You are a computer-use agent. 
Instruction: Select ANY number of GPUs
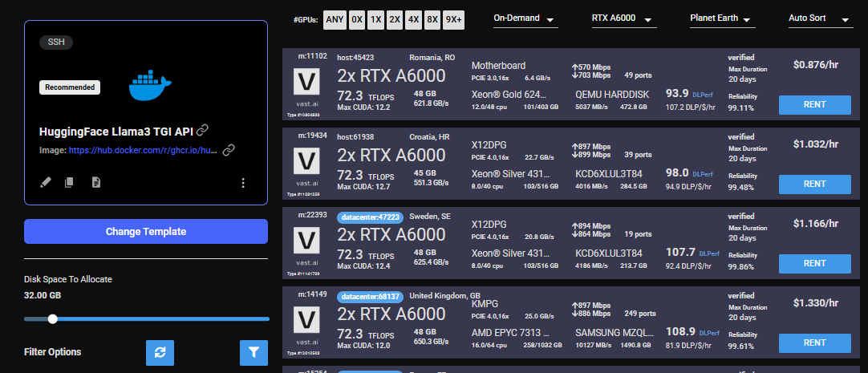pos(335,19)
